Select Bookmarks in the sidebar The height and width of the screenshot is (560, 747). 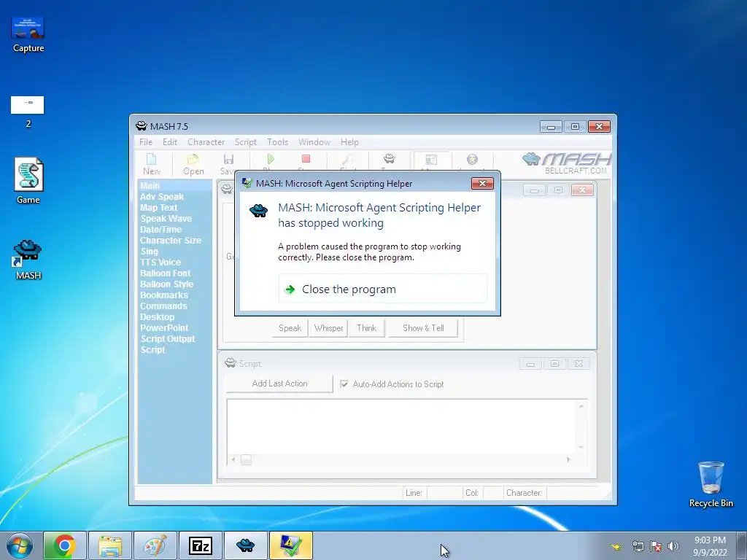163,295
